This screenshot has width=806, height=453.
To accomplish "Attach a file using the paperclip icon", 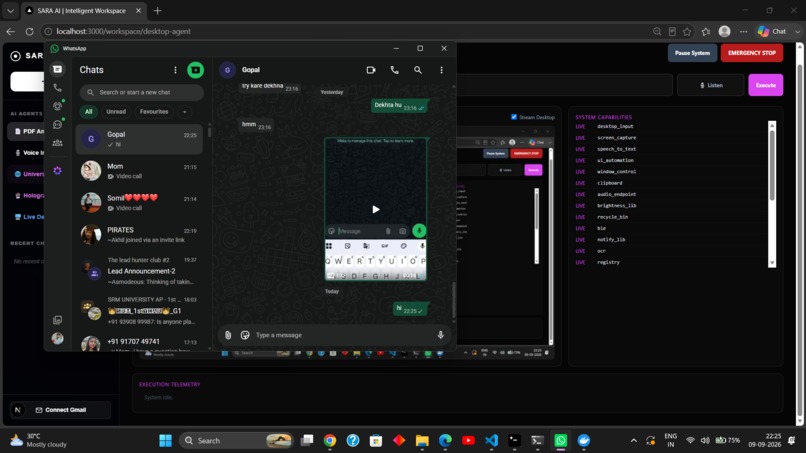I will coord(228,335).
